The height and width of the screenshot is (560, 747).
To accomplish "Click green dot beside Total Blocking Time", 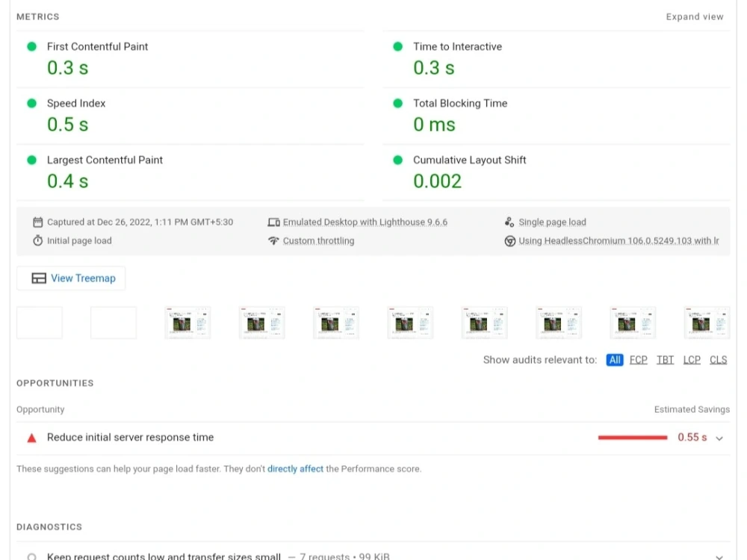I will pyautogui.click(x=398, y=103).
